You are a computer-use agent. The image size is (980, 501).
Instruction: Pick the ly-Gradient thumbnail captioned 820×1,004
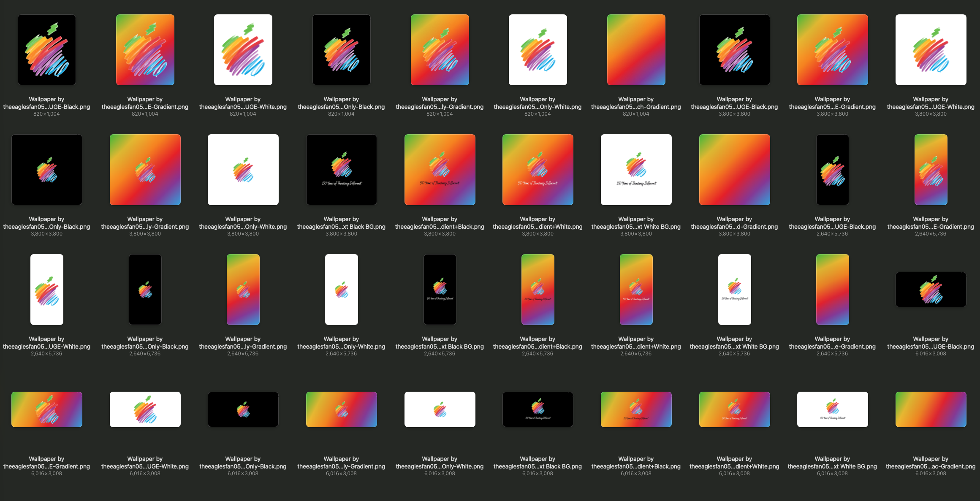pos(440,50)
